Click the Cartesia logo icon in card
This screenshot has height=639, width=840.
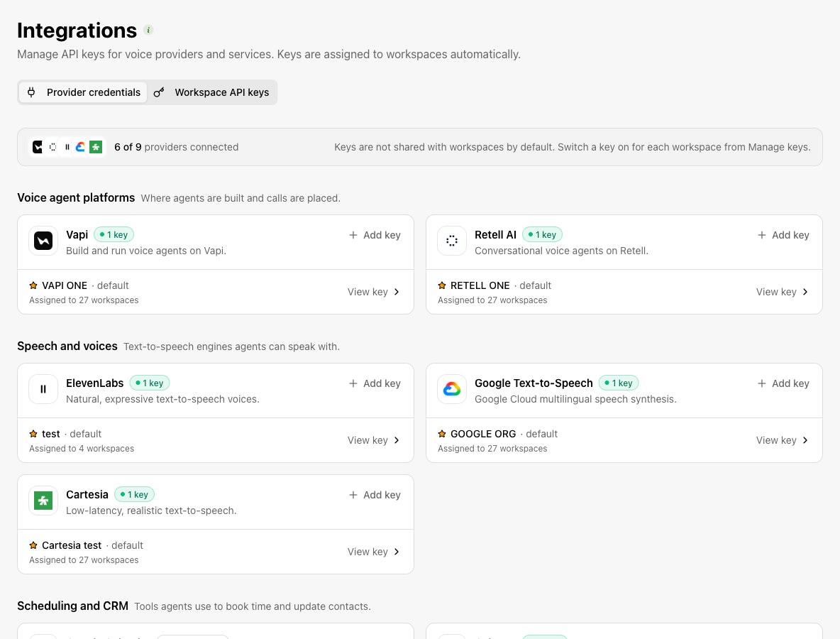pyautogui.click(x=43, y=501)
